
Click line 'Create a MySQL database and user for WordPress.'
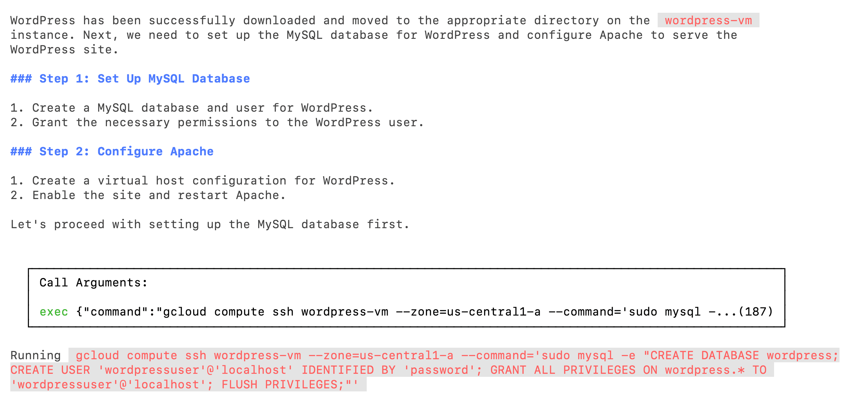(192, 108)
